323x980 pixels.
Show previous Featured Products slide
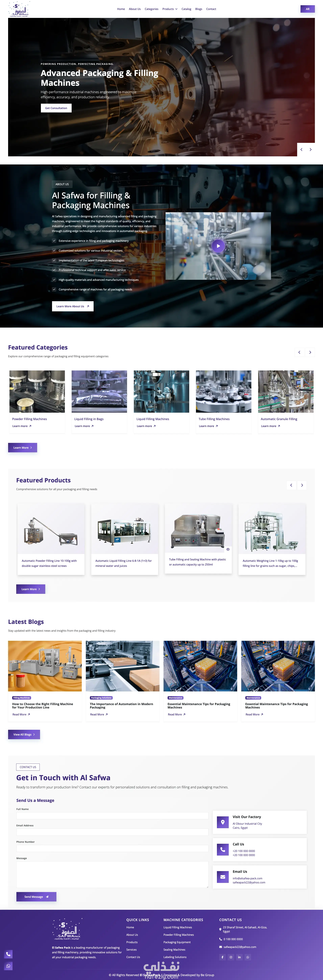click(291, 485)
